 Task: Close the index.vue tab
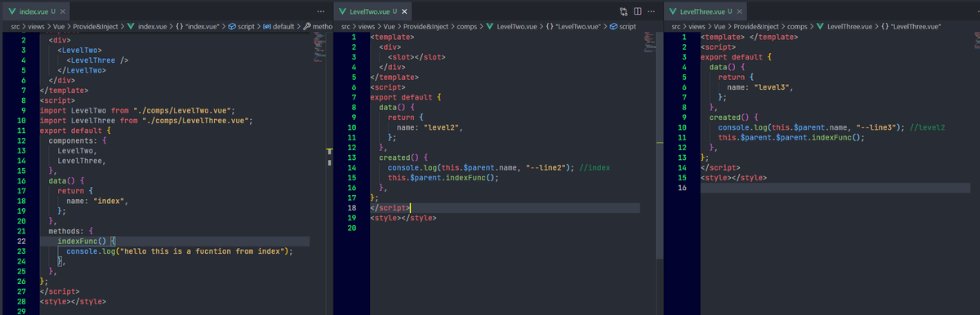click(64, 11)
